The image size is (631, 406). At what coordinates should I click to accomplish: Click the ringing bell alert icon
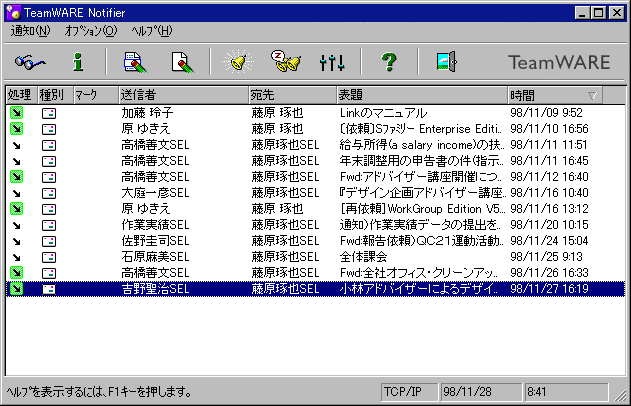coord(237,62)
